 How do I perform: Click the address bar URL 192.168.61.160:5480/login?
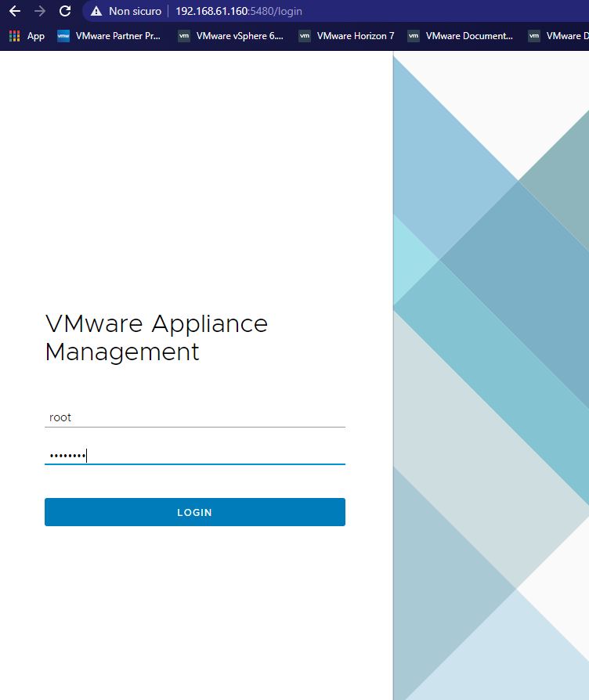click(239, 11)
